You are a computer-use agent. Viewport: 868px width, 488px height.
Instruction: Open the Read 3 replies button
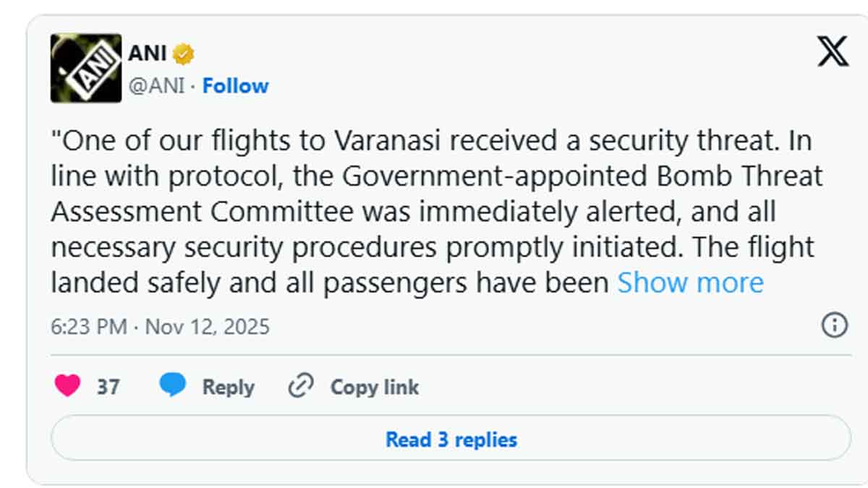(451, 439)
